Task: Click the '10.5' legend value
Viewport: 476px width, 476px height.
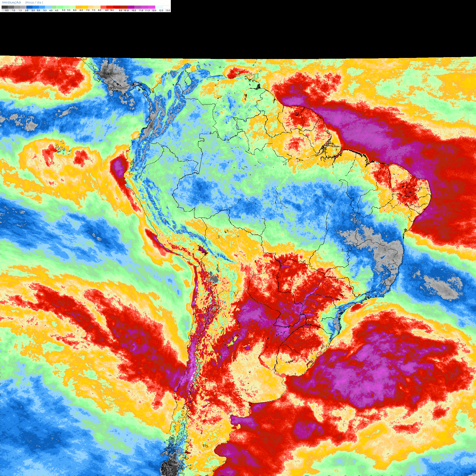Action: pos(134,10)
